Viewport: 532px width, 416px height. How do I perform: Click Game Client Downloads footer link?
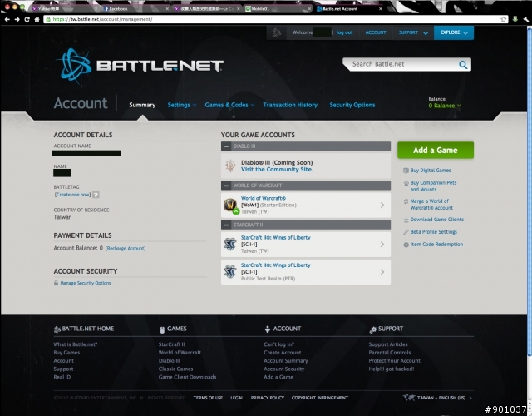tap(187, 377)
